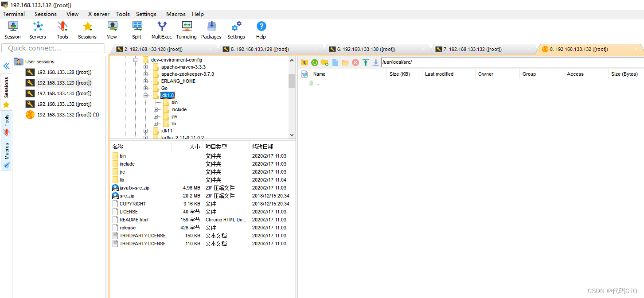The width and height of the screenshot is (644, 298).
Task: Expand the include subfolder tree node
Action: 156,109
